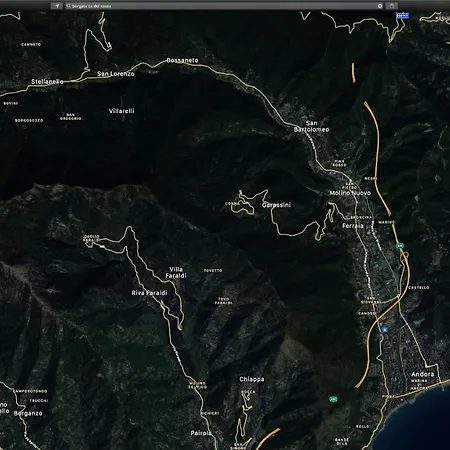450x450 pixels.
Task: Clear the search field text
Action: click(380, 6)
